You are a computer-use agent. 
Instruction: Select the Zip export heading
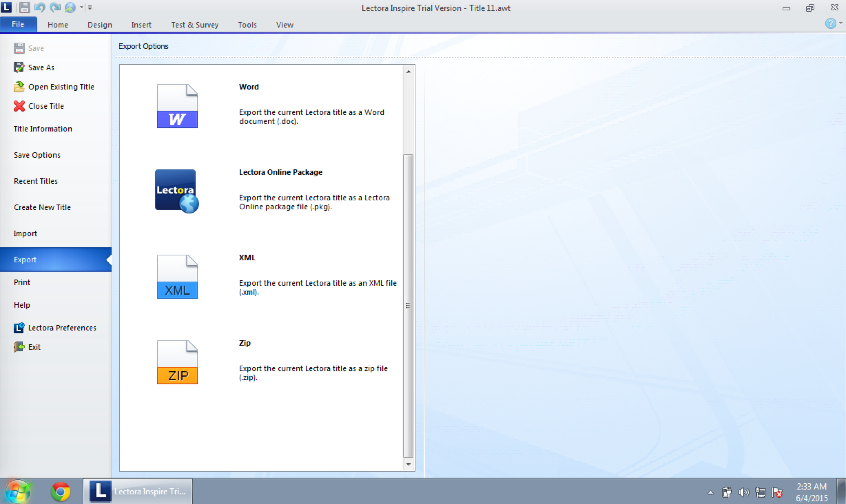(245, 343)
